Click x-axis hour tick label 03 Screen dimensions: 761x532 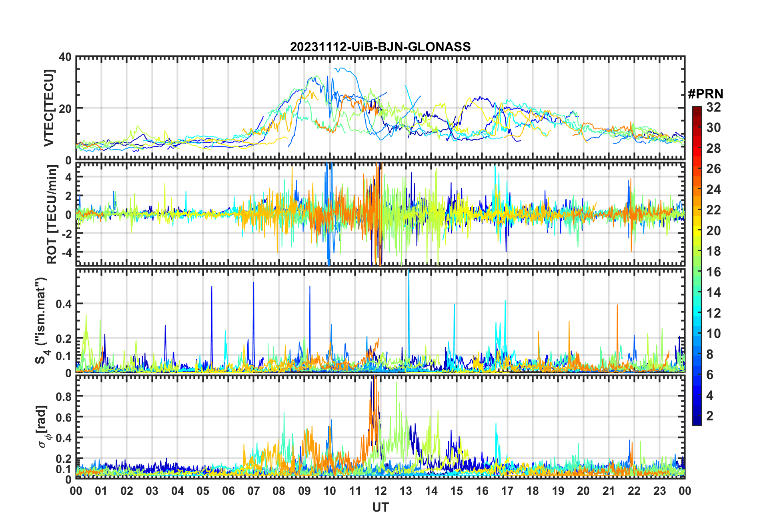(152, 491)
